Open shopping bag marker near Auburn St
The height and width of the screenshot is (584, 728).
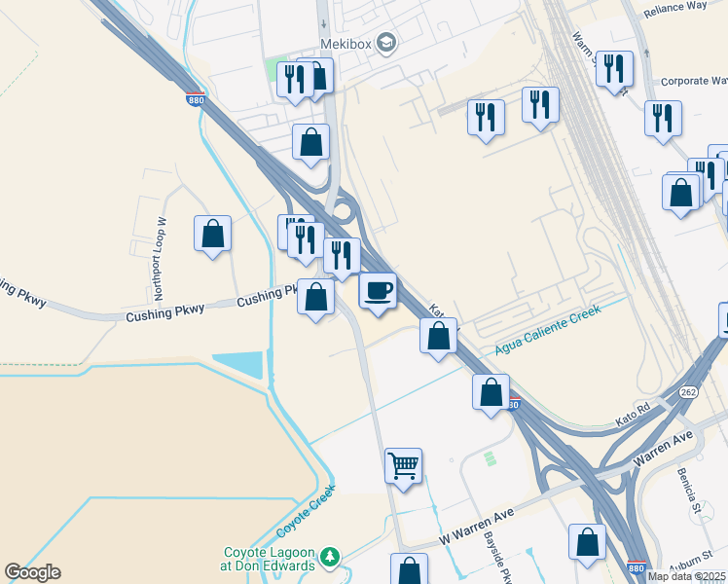pyautogui.click(x=587, y=545)
